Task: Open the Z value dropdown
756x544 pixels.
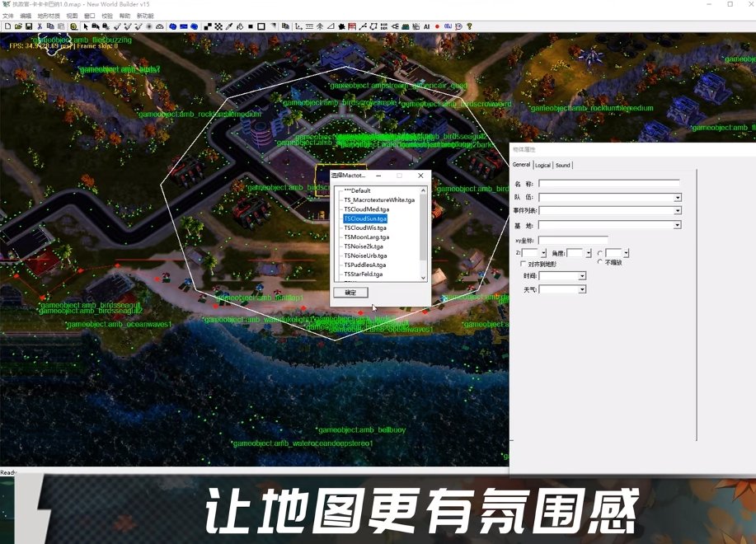Action: 543,253
